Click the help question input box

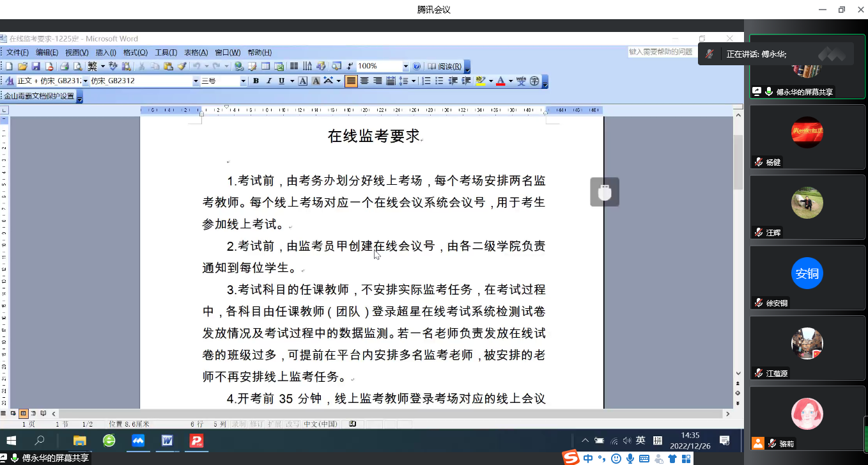pyautogui.click(x=661, y=52)
